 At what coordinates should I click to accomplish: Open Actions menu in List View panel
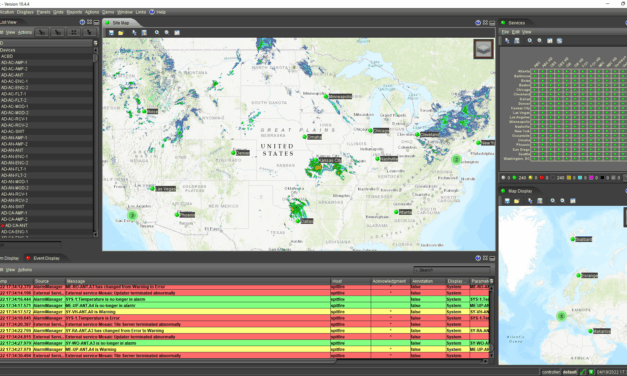click(25, 32)
